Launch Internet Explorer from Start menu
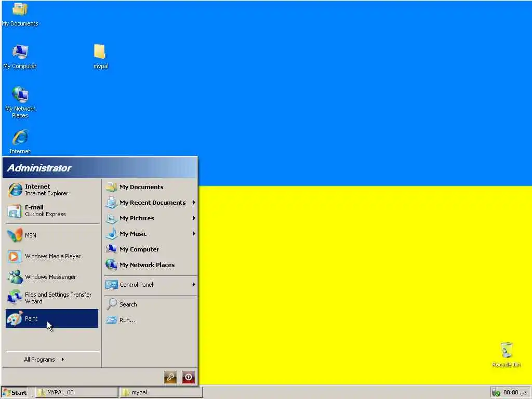Viewport: 532px width, 399px height. pyautogui.click(x=52, y=190)
